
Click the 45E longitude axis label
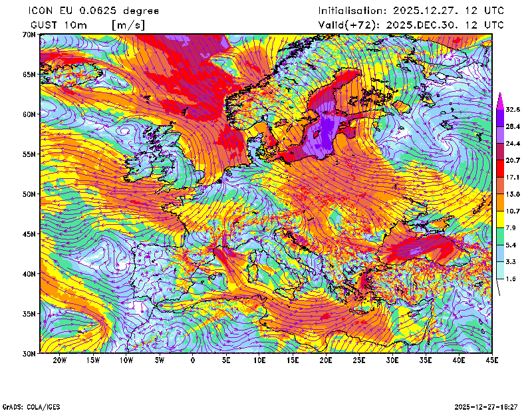493,361
